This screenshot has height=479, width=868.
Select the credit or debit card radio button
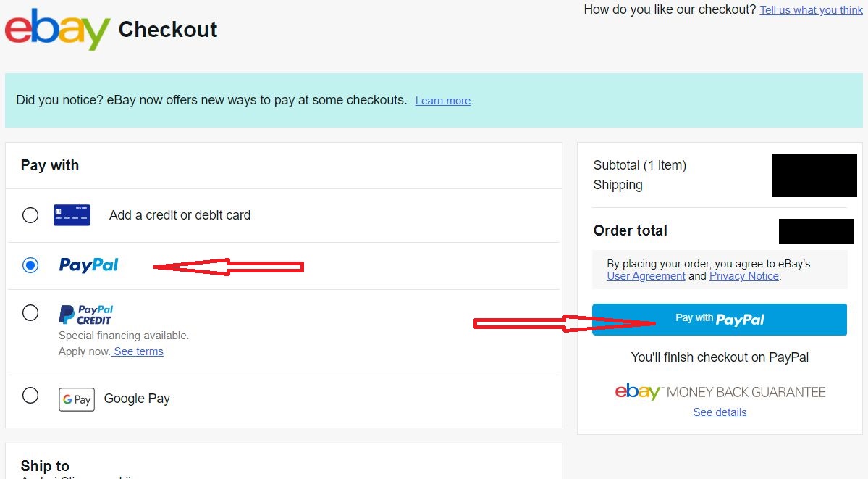click(x=30, y=215)
